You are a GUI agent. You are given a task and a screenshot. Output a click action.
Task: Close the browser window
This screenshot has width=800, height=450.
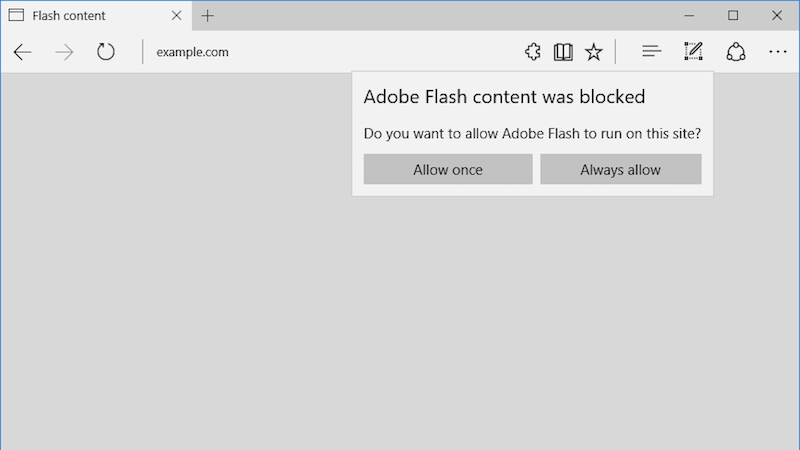click(x=777, y=16)
